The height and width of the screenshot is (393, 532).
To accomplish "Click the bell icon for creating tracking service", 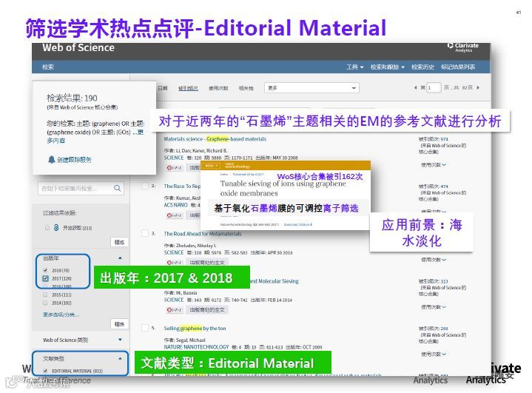I will point(52,160).
